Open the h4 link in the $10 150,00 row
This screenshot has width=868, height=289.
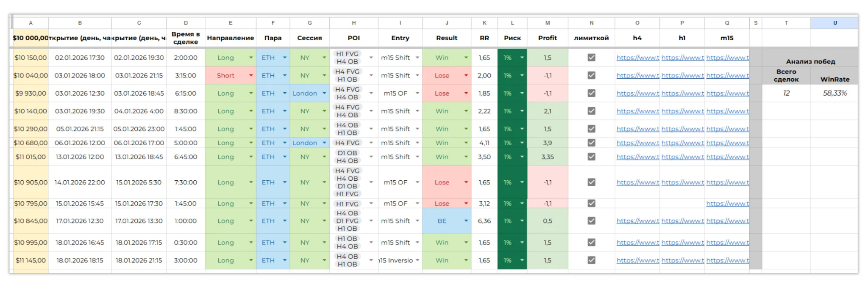coord(637,58)
